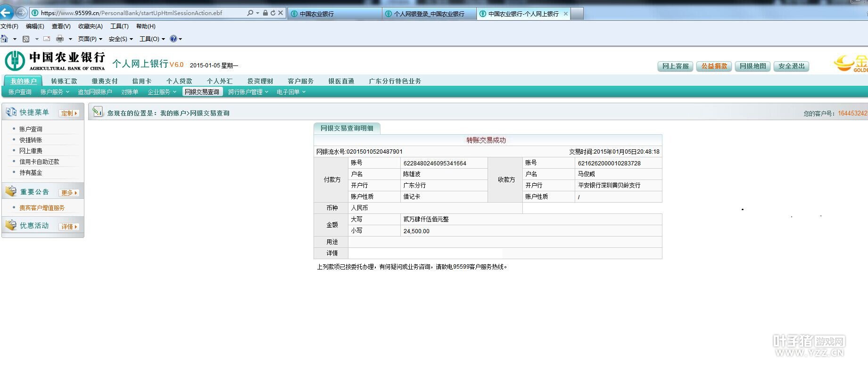868x376 pixels.
Task: Refresh the page with the reload icon
Action: point(273,13)
